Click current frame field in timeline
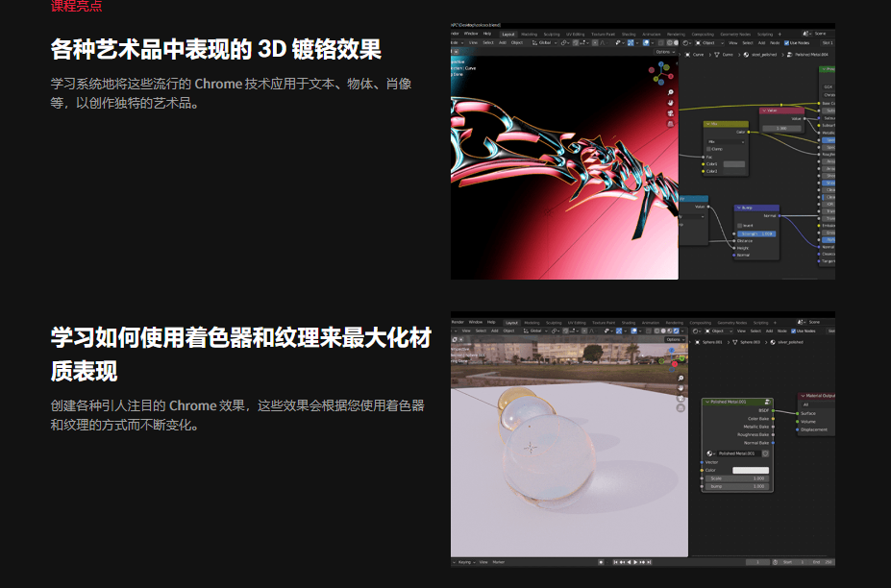The image size is (891, 588). 756,562
